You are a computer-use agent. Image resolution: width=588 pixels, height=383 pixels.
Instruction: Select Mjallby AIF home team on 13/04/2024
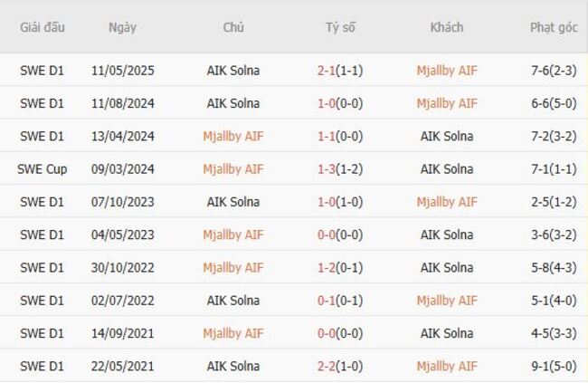(x=233, y=136)
